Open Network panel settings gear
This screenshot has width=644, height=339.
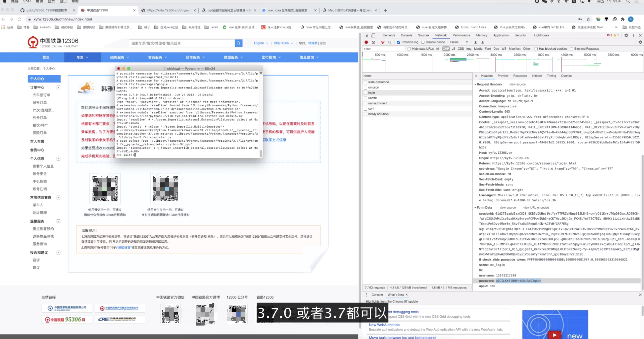tap(640, 42)
